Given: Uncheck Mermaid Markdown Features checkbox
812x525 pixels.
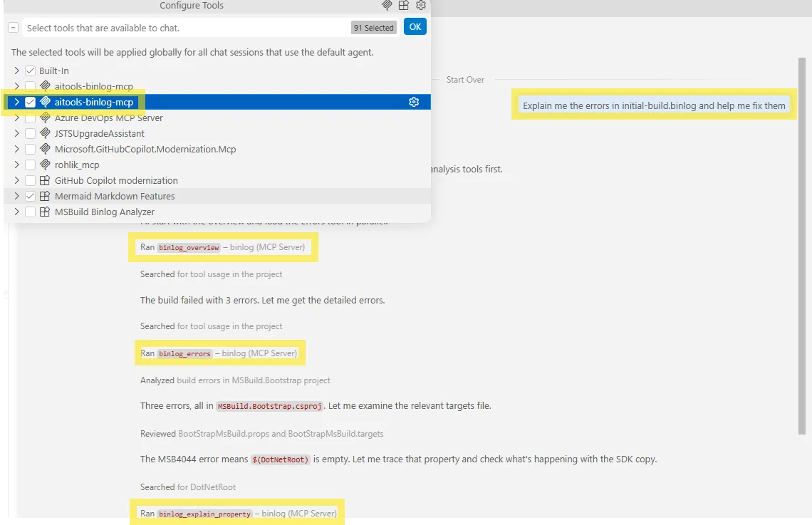Looking at the screenshot, I should (x=30, y=196).
